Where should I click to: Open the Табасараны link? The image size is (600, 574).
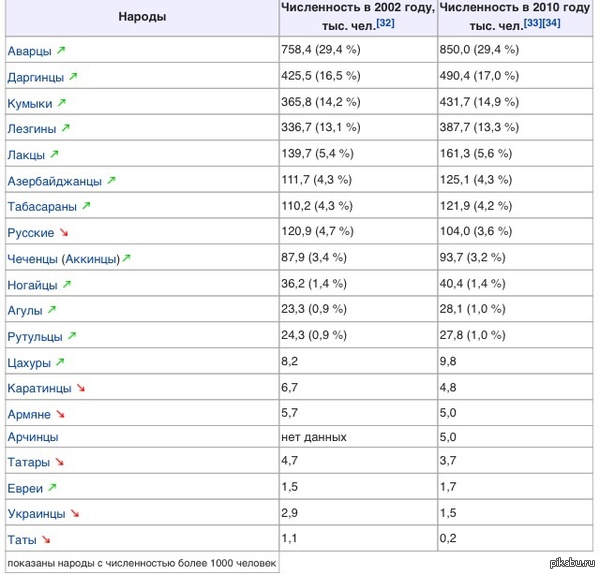(41, 206)
